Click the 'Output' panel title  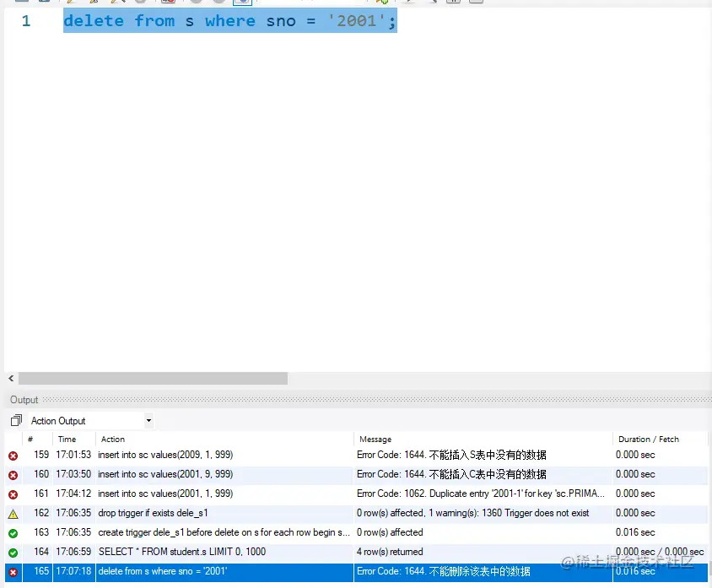click(24, 400)
